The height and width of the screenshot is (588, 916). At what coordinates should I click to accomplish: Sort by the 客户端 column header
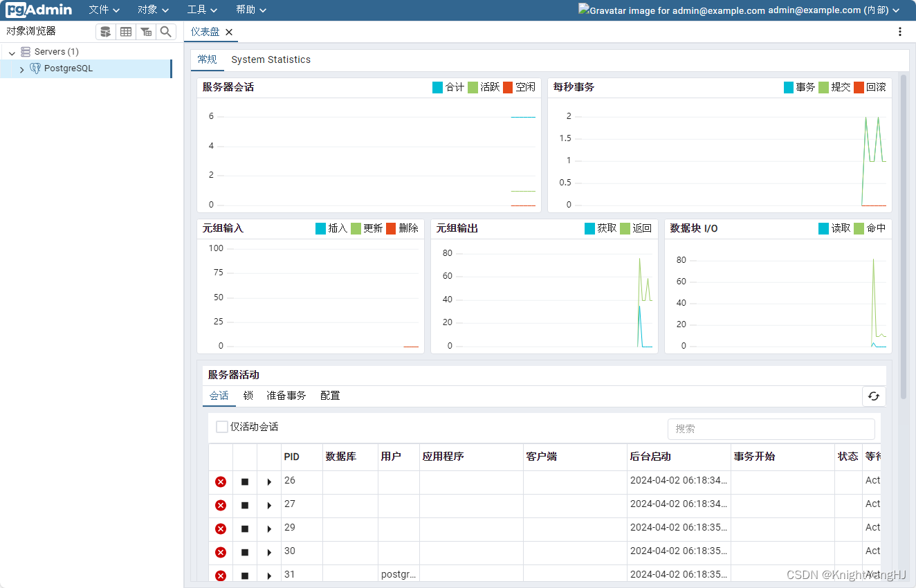point(575,457)
